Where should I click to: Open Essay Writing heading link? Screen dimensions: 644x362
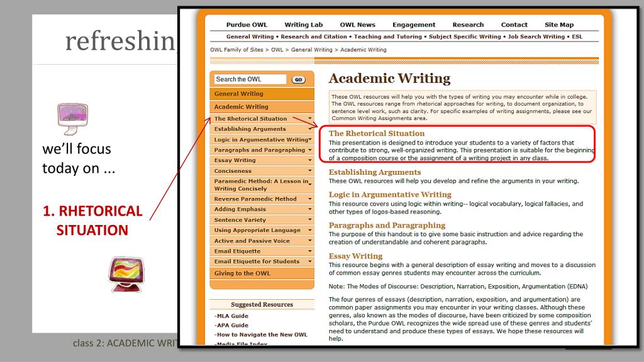pos(355,256)
